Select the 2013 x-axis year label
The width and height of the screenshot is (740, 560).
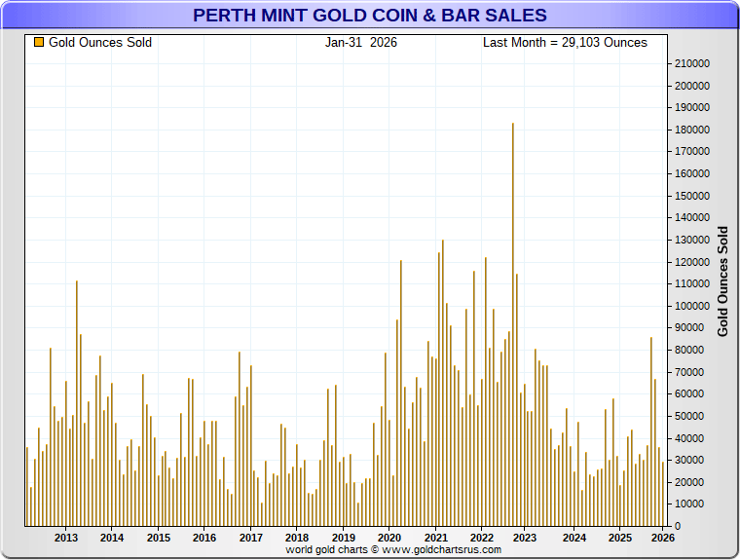pos(66,538)
